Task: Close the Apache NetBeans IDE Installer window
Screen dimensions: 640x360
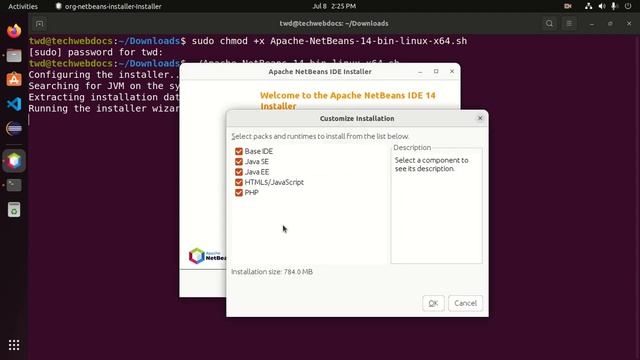Action: click(x=452, y=71)
